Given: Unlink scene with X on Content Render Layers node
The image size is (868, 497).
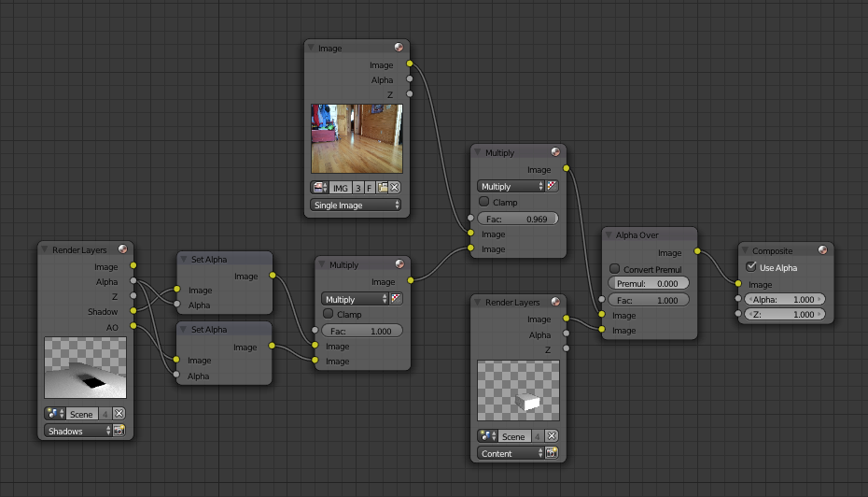Looking at the screenshot, I should [x=552, y=436].
